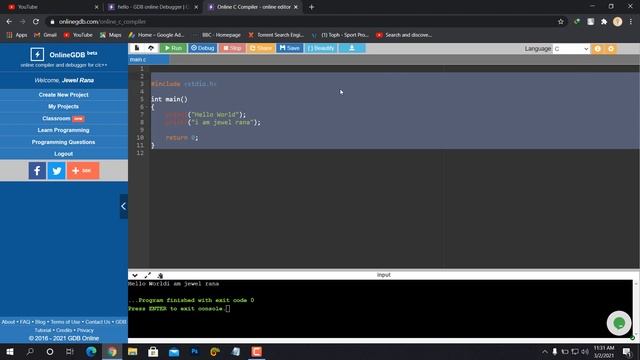The image size is (640, 360).
Task: Open Programming Questions page
Action: tap(64, 142)
